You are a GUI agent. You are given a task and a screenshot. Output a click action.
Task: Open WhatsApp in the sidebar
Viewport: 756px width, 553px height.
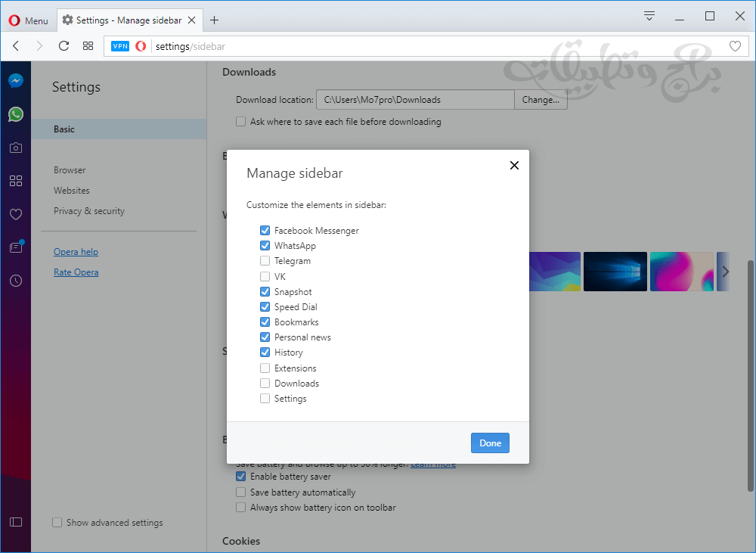[16, 113]
